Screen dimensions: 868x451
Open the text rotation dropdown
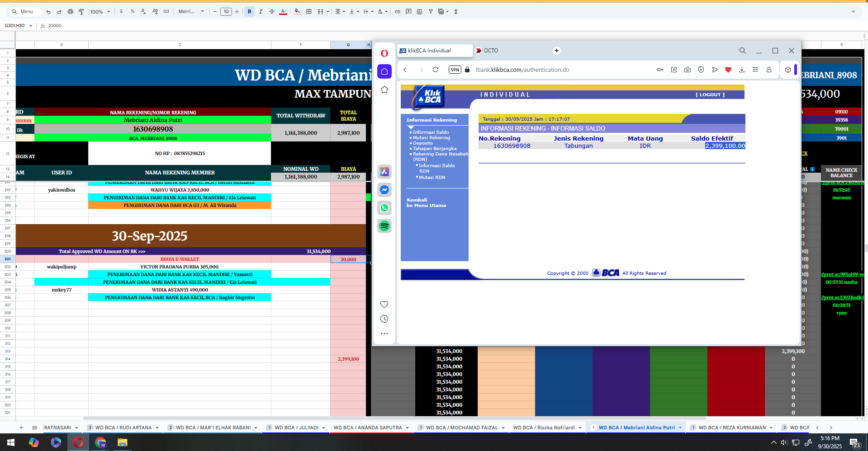[x=383, y=12]
